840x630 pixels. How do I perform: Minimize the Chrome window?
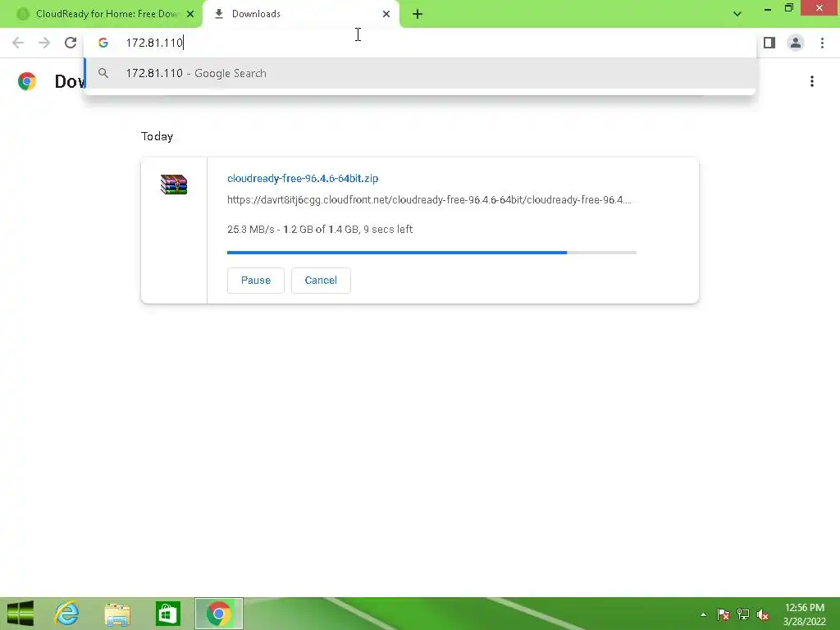coord(768,9)
